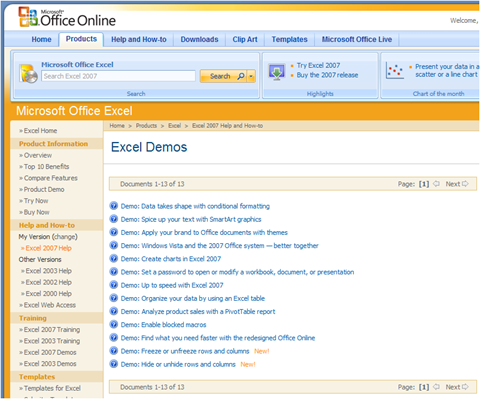Open Excel 2003 Training in the sidebar
The height and width of the screenshot is (399, 480).
(x=52, y=341)
